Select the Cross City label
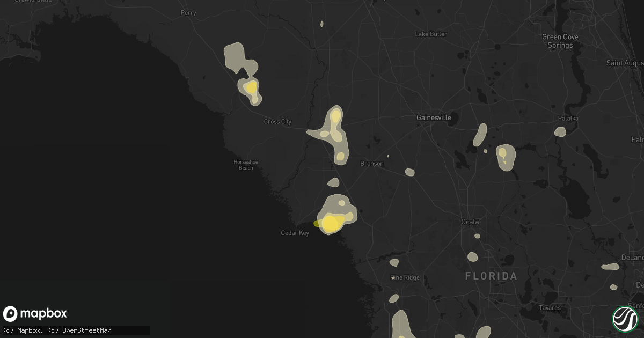The height and width of the screenshot is (338, 644). [277, 122]
